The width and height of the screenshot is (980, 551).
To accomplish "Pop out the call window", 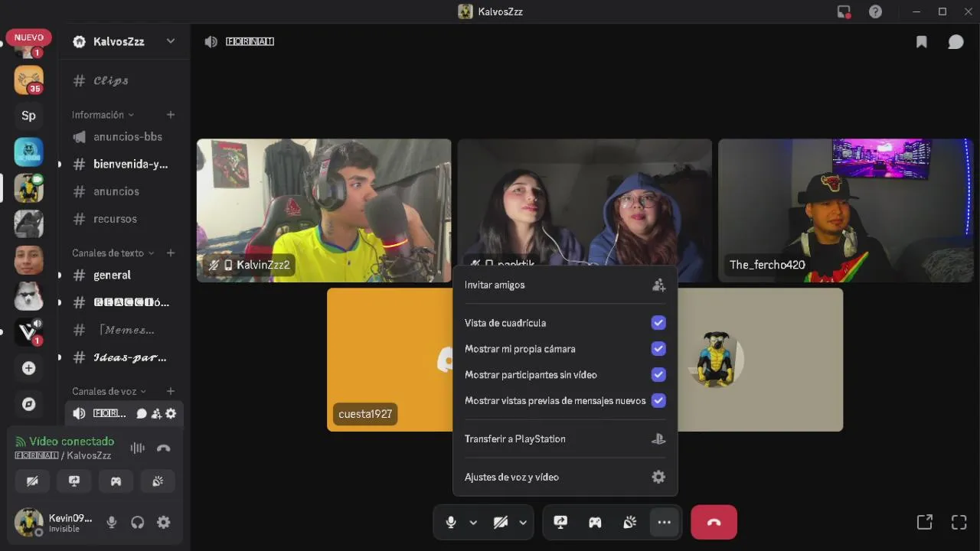I will coord(924,522).
